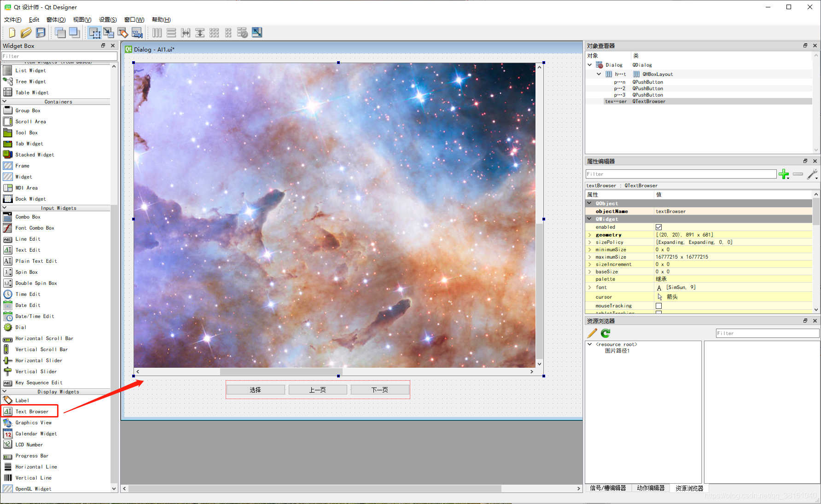Open property editor wrench configuration icon
Image resolution: width=821 pixels, height=504 pixels.
click(812, 174)
